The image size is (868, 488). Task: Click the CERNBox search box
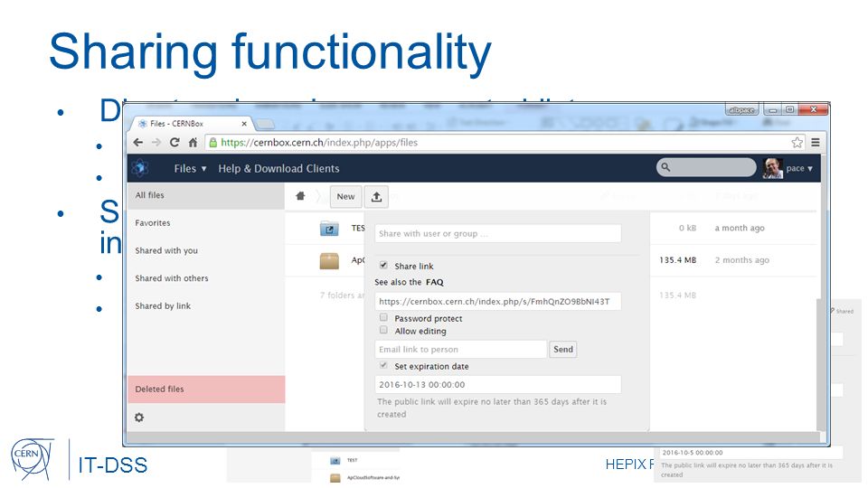(706, 167)
